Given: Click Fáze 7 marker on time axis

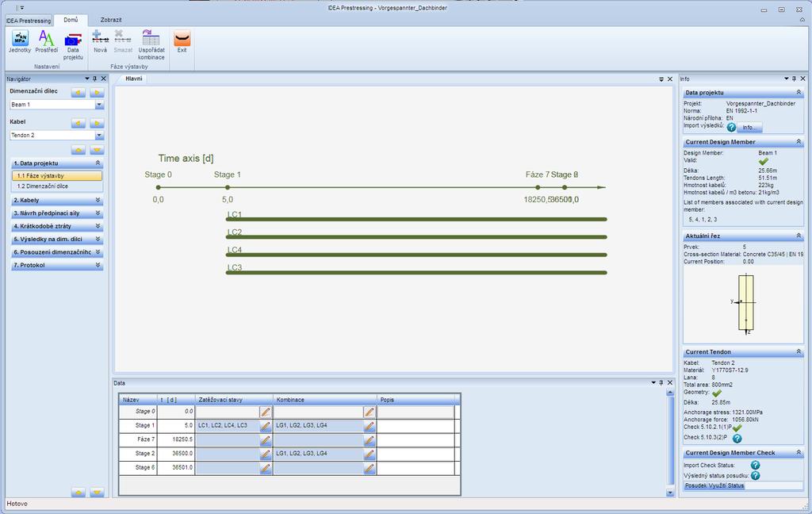Looking at the screenshot, I should tap(538, 187).
